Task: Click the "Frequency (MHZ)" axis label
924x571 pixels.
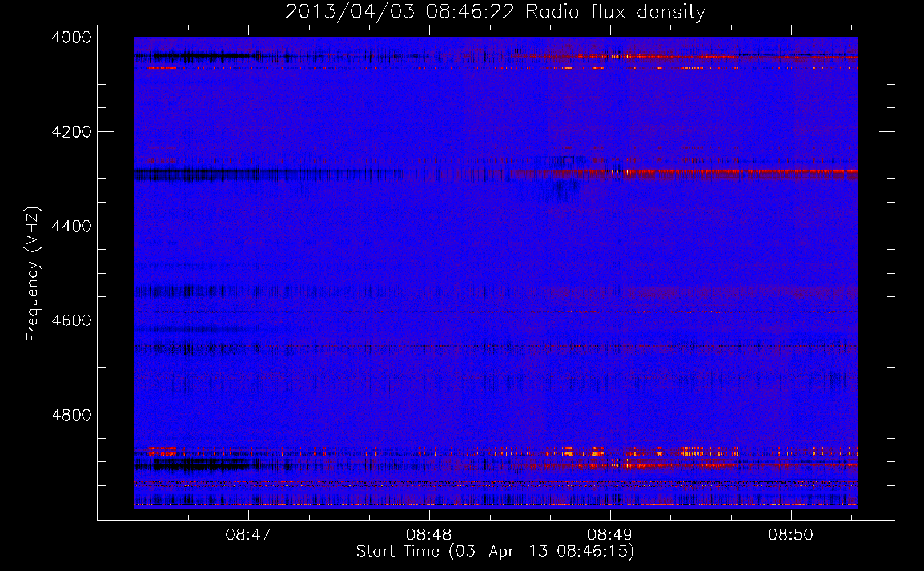Action: pos(33,274)
